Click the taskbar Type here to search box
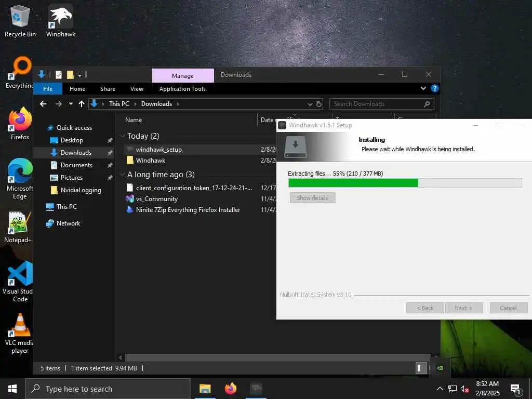 [x=108, y=389]
